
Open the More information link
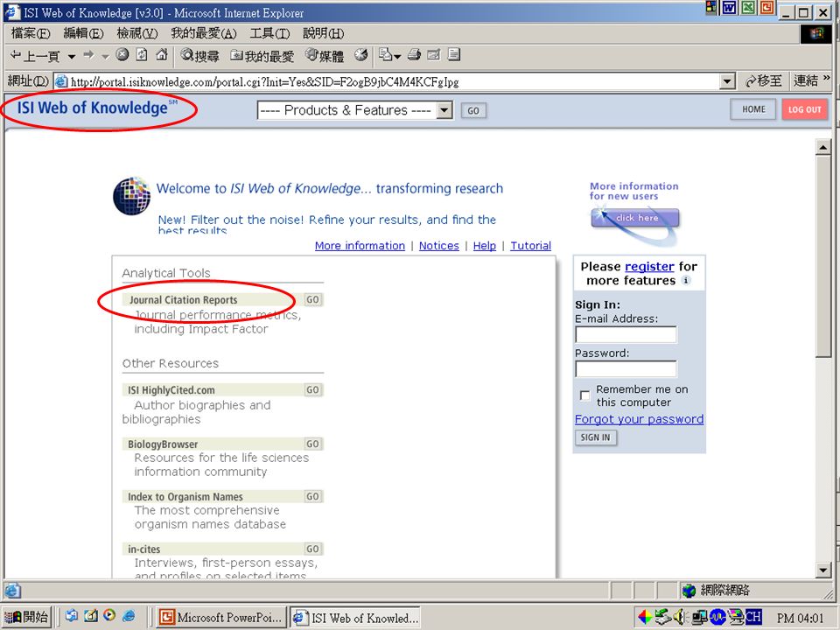coord(360,245)
